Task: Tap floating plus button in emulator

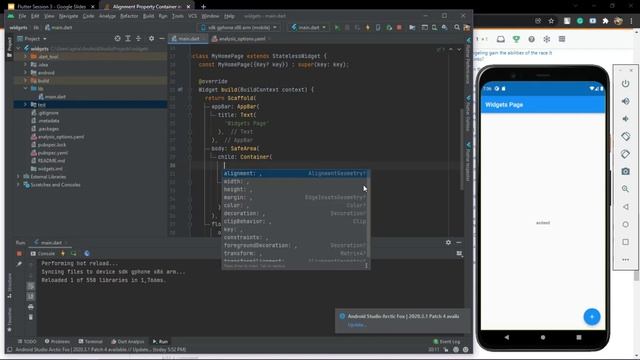Action: tap(591, 317)
